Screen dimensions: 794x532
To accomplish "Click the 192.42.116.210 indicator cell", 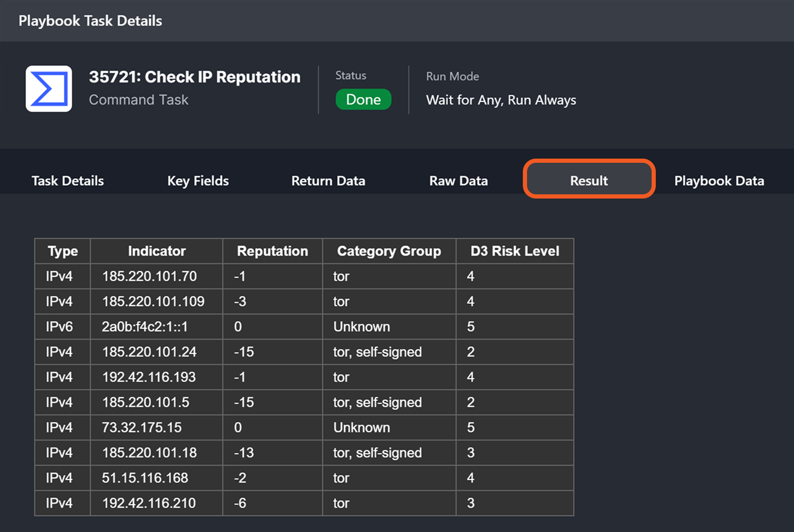I will [149, 503].
